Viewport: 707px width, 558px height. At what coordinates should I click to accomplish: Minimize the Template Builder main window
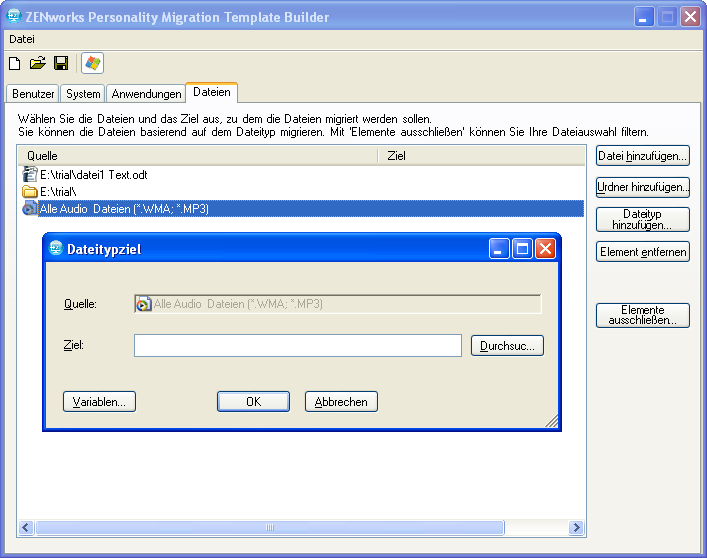tap(644, 17)
